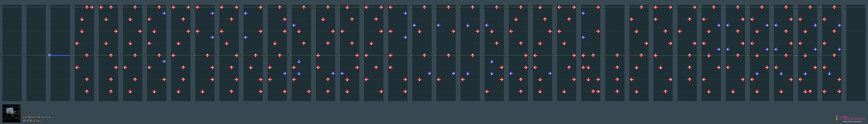This screenshot has width=868, height=124.
Task: Click the blue right arrow in measure 24
Action: coord(285,73)
